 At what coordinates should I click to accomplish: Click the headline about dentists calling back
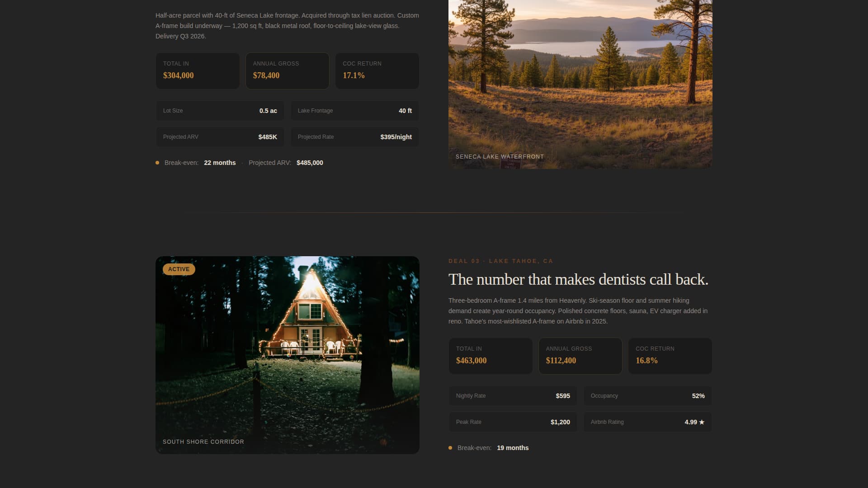(578, 279)
